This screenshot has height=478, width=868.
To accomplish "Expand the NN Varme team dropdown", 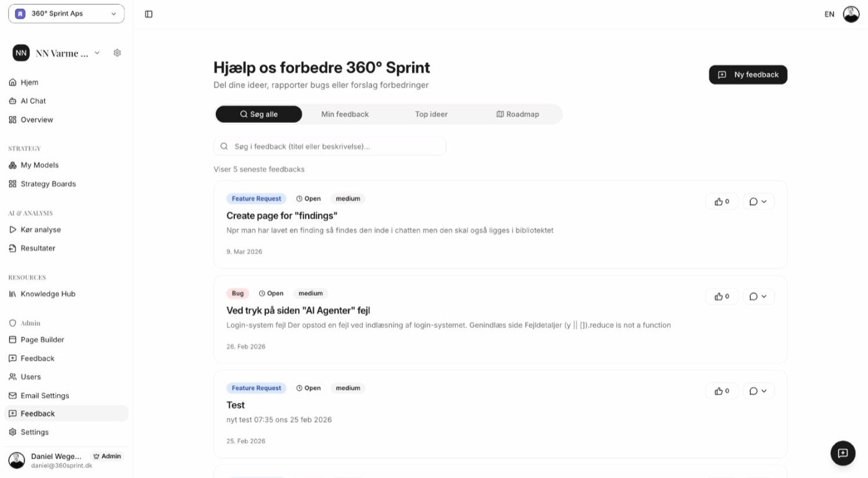I will (x=97, y=53).
